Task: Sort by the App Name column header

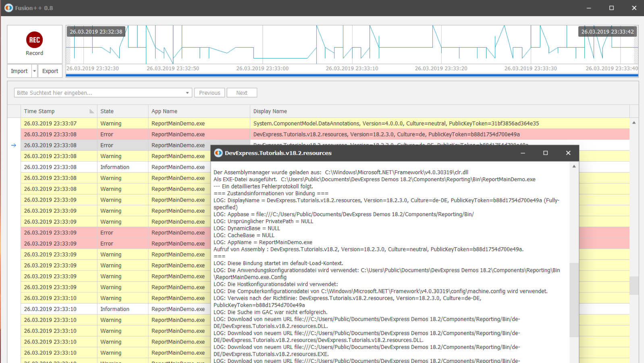Action: coord(199,111)
